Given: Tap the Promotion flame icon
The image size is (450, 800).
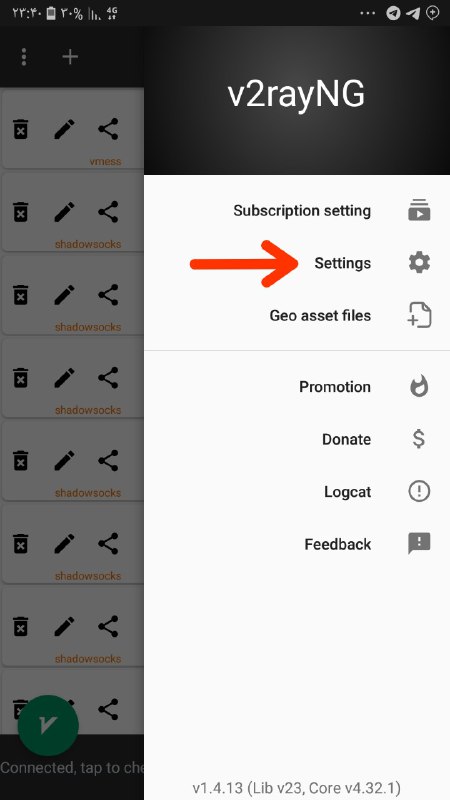Looking at the screenshot, I should (419, 387).
